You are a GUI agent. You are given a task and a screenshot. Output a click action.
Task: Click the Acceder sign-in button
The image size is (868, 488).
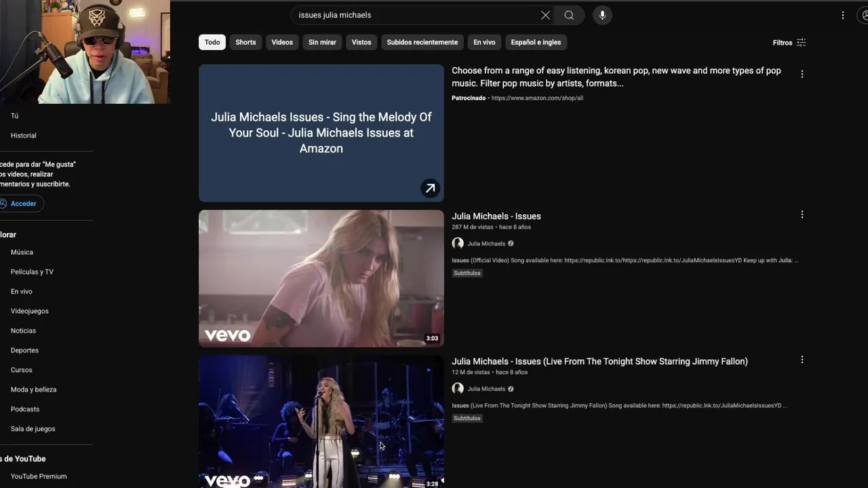(x=20, y=203)
